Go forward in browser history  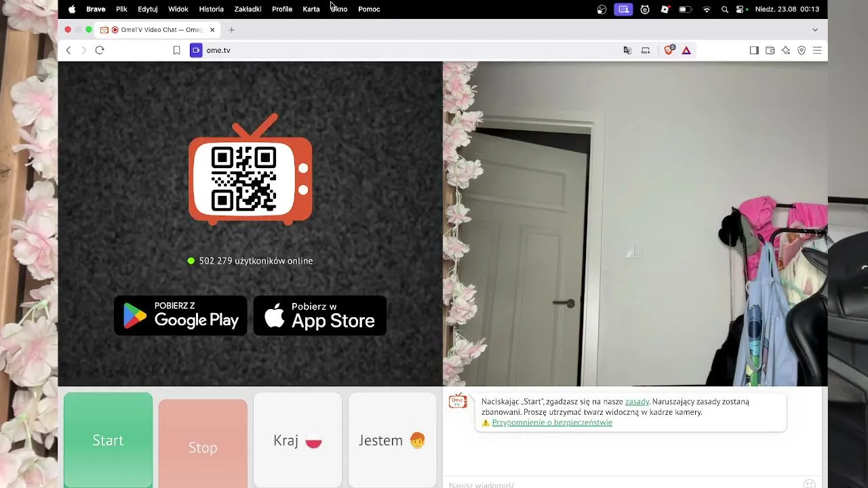pos(84,50)
